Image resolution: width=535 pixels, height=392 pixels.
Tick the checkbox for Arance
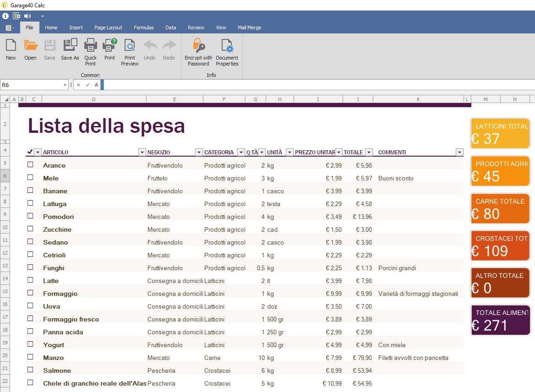[x=30, y=164]
